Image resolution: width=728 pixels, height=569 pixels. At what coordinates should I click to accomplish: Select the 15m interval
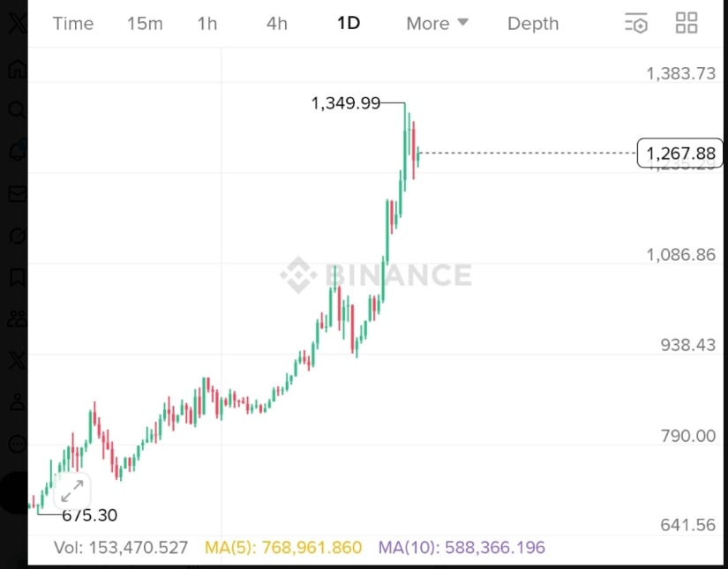pyautogui.click(x=145, y=24)
